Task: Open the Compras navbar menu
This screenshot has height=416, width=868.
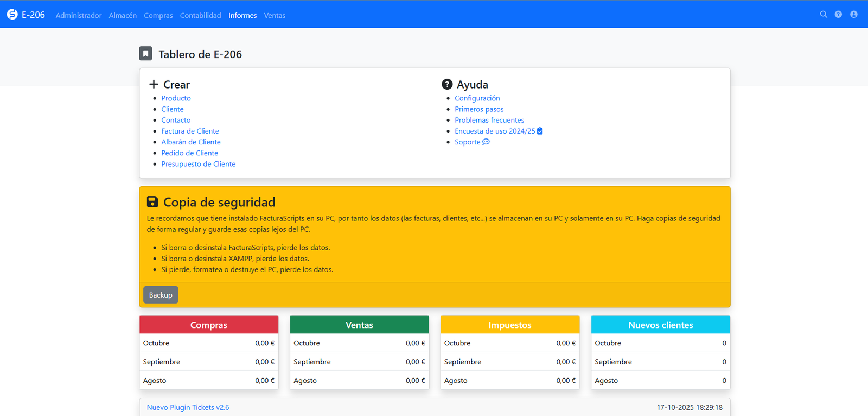Action: tap(158, 15)
